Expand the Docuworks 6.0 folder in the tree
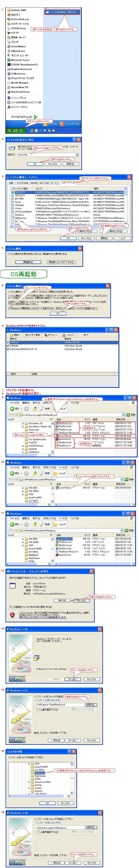The image size is (139, 868). click(23, 423)
